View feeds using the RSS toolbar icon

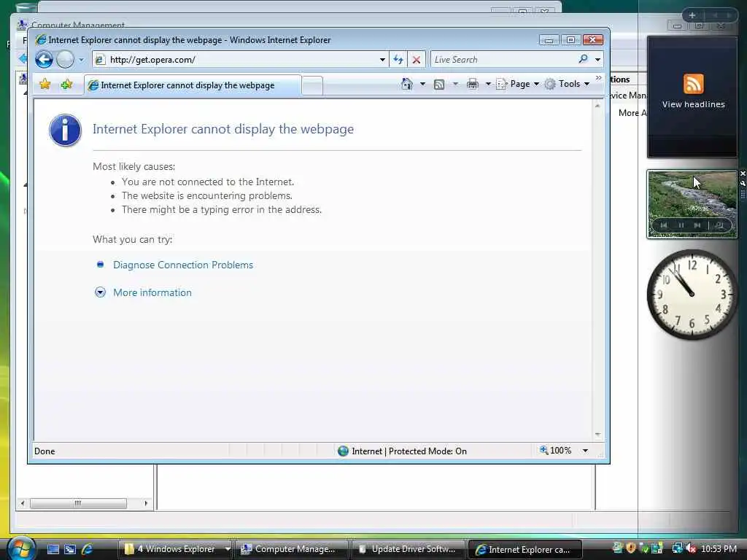[439, 85]
